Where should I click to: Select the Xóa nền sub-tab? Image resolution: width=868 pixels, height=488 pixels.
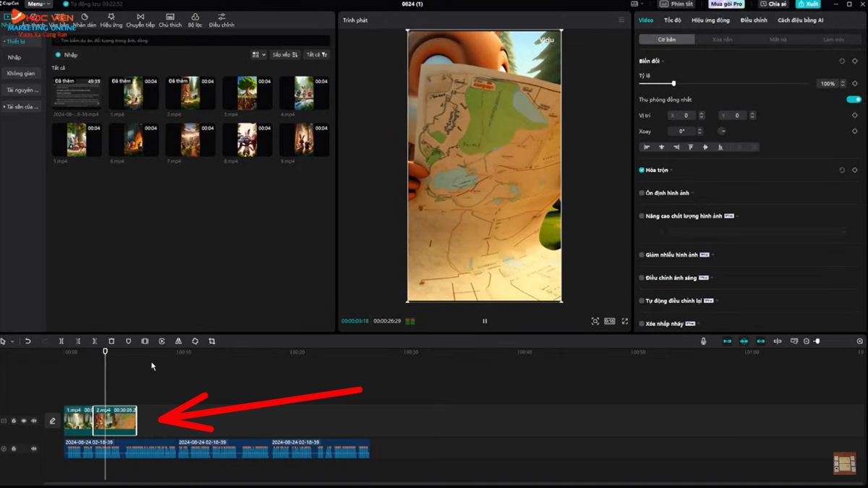722,39
